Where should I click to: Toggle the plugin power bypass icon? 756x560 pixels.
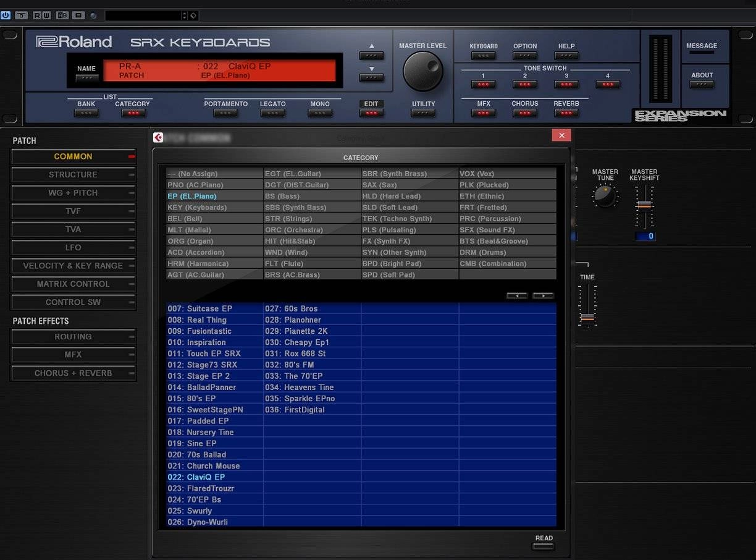[x=6, y=15]
